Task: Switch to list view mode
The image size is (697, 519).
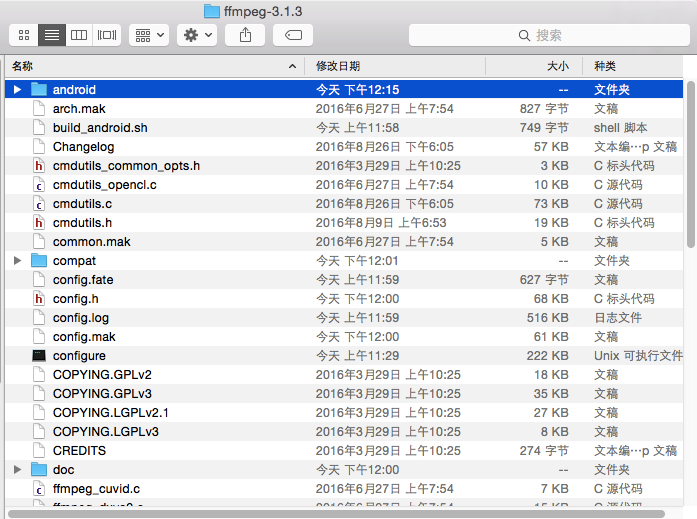Action: 52,35
